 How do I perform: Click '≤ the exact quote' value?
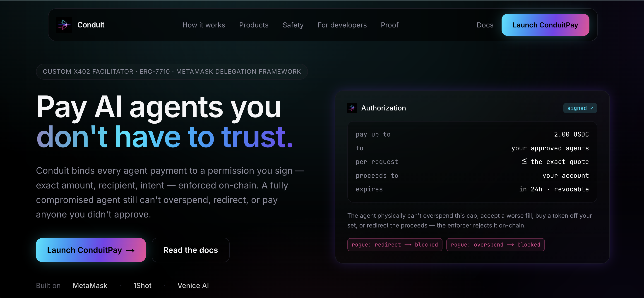tap(555, 161)
